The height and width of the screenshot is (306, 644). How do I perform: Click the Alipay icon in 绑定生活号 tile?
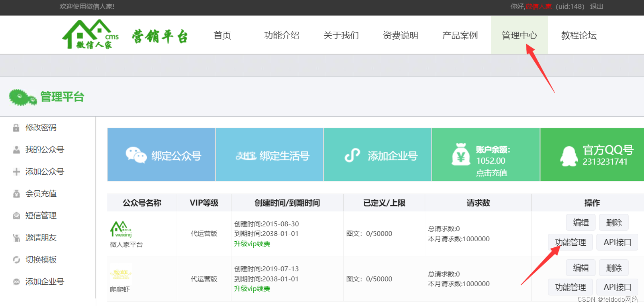pyautogui.click(x=246, y=156)
